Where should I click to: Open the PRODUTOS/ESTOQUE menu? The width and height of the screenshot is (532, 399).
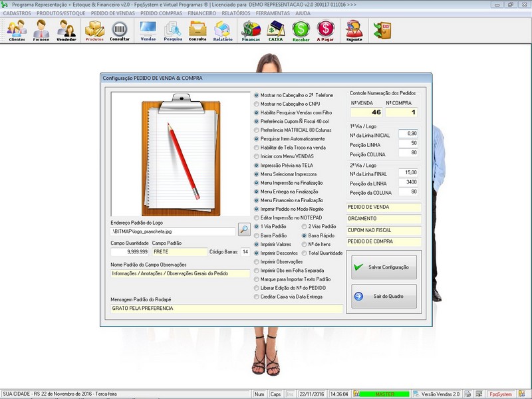click(61, 13)
